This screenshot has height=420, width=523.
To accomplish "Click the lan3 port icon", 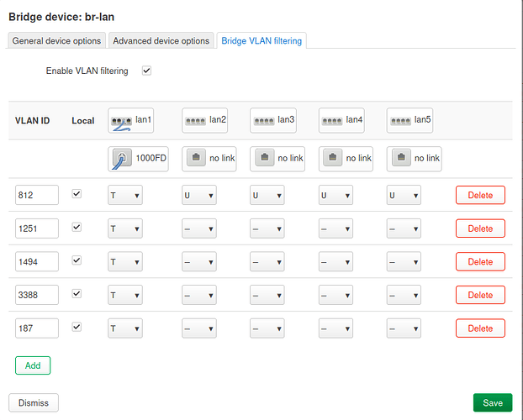I will click(264, 121).
